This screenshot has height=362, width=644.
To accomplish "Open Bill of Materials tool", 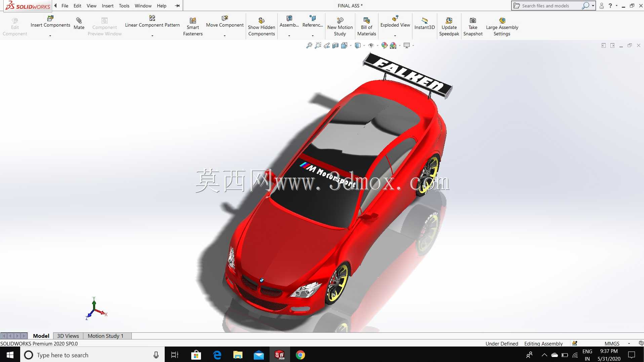I will (x=366, y=27).
